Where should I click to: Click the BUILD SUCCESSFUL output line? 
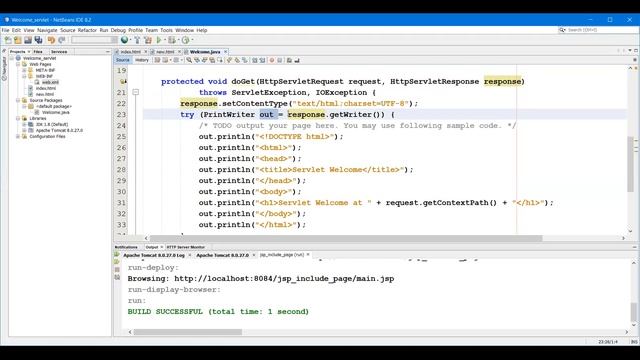pos(218,311)
